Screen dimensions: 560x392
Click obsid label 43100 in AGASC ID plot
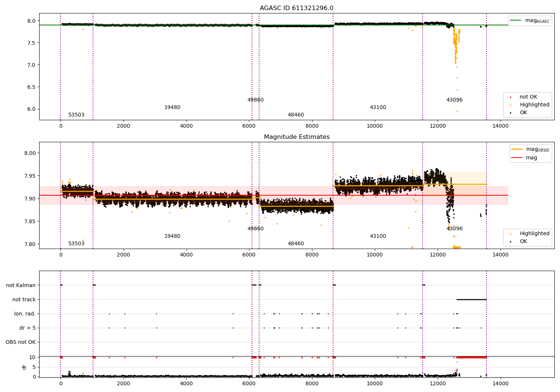tap(378, 107)
